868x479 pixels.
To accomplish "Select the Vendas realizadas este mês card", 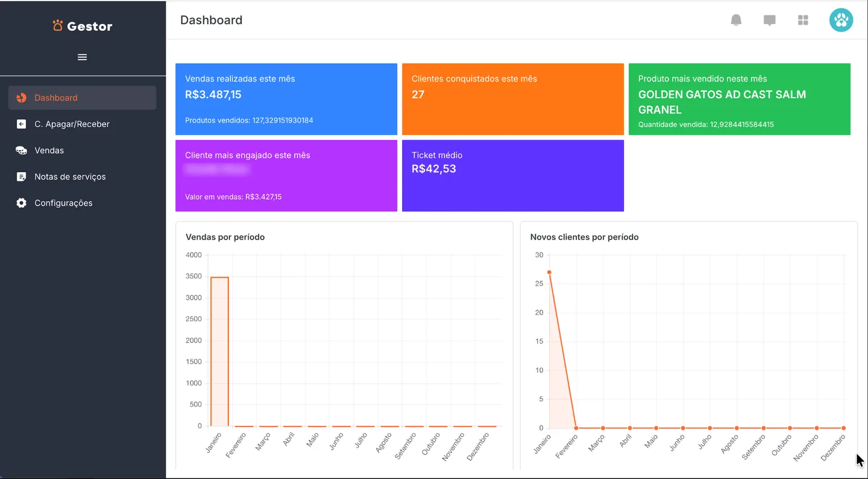I will tap(286, 99).
